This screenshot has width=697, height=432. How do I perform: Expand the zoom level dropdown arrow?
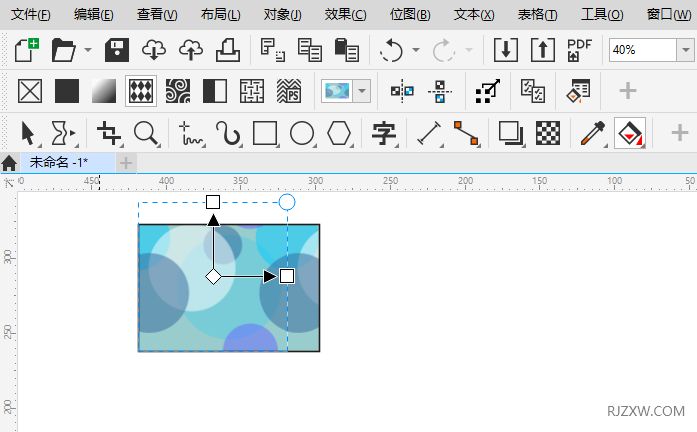(x=685, y=50)
